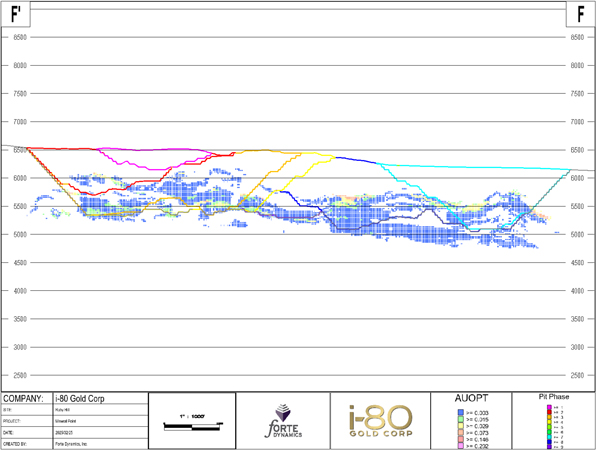Click the i-80 Gold Corp logo
The height and width of the screenshot is (450, 596).
pyautogui.click(x=381, y=421)
